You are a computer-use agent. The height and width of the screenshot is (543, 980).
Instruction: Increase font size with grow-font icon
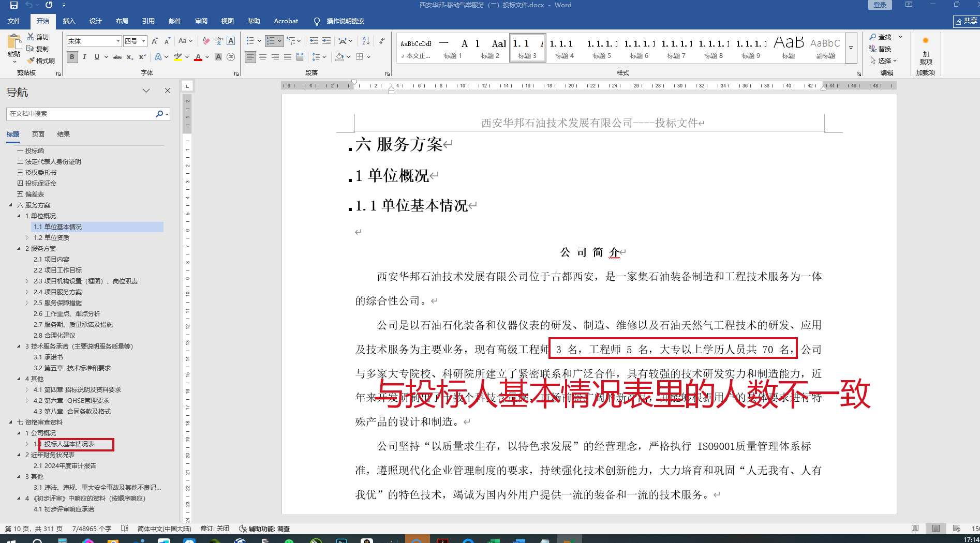click(155, 41)
